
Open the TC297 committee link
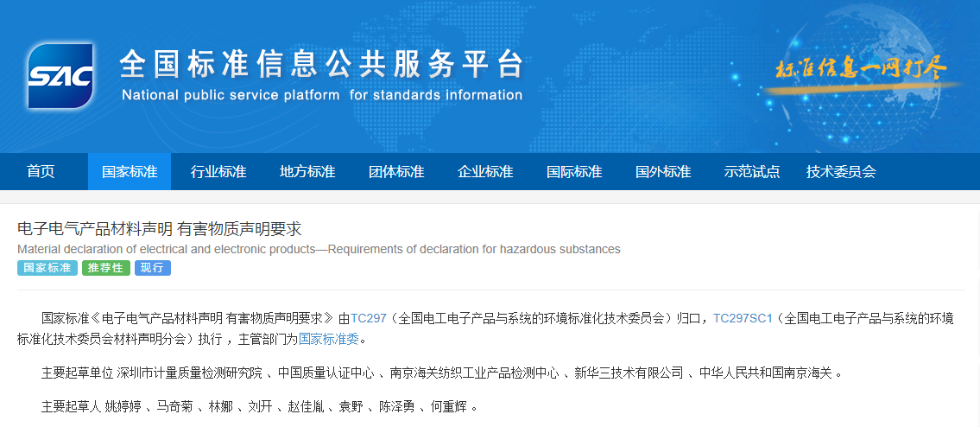(368, 317)
